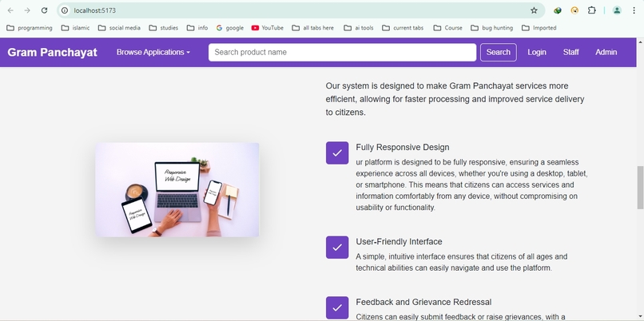
Task: Open the studies bookmarks folder
Action: click(x=164, y=28)
